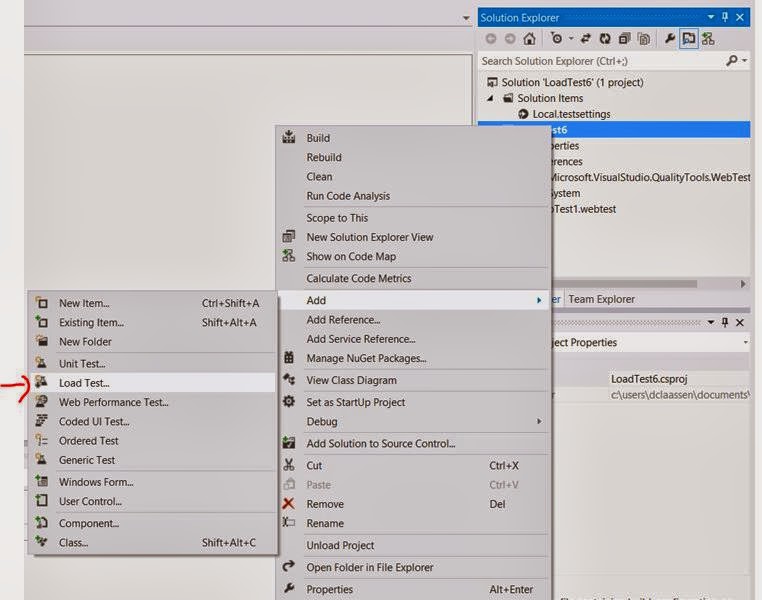762x600 pixels.
Task: Click Sync with Active Document icon
Action: [586, 38]
